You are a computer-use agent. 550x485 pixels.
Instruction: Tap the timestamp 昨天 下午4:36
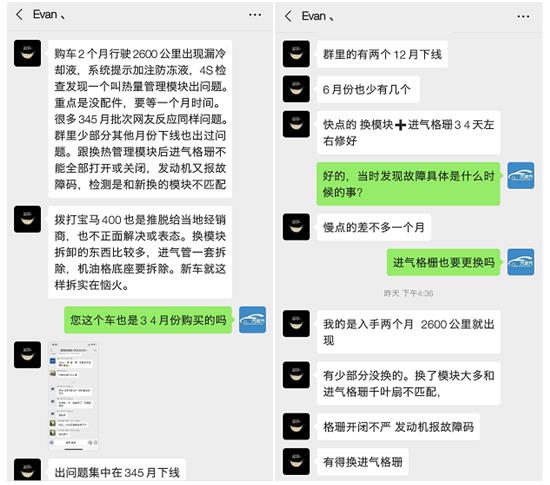pyautogui.click(x=408, y=293)
